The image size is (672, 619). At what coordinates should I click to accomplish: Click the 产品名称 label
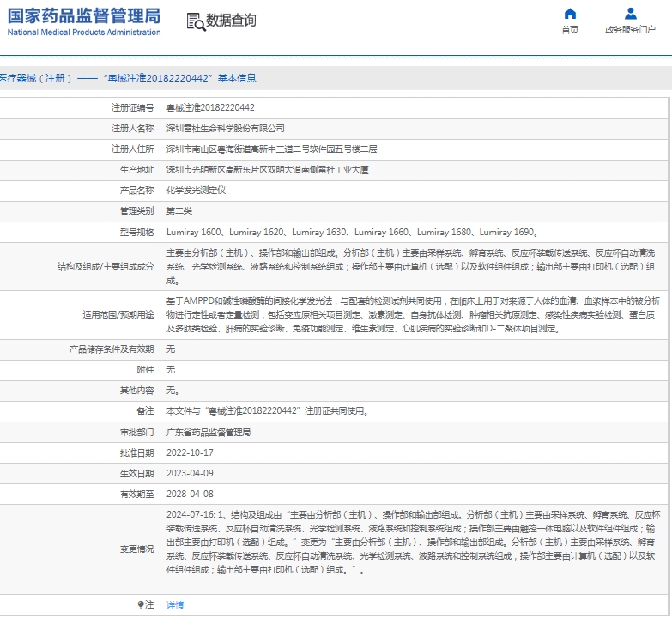[x=136, y=191]
